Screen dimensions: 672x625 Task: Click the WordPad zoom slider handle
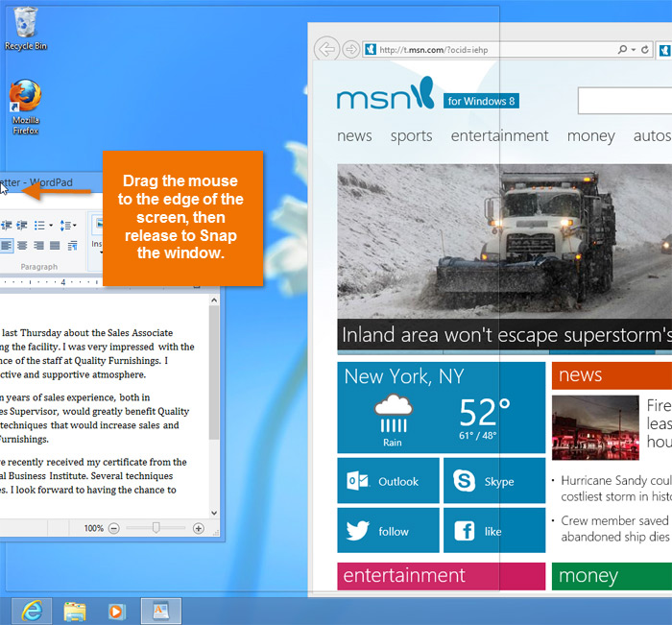coord(156,527)
